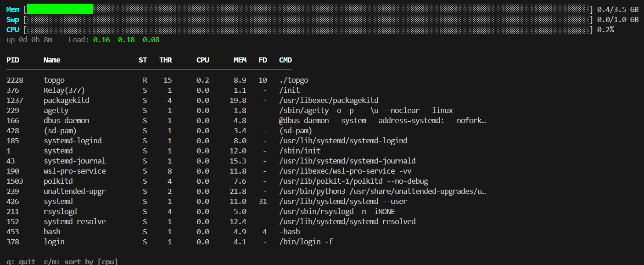The height and width of the screenshot is (265, 644).
Task: Click the rsyslogd -n -iNONE command
Action: (x=337, y=212)
